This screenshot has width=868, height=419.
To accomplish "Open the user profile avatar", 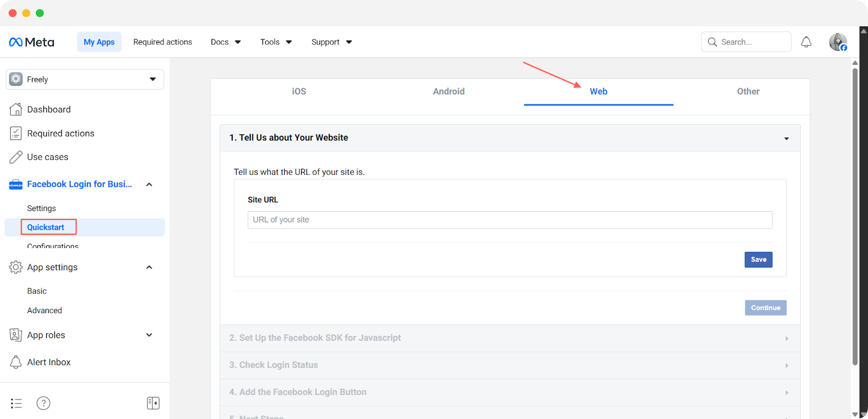I will coord(838,42).
